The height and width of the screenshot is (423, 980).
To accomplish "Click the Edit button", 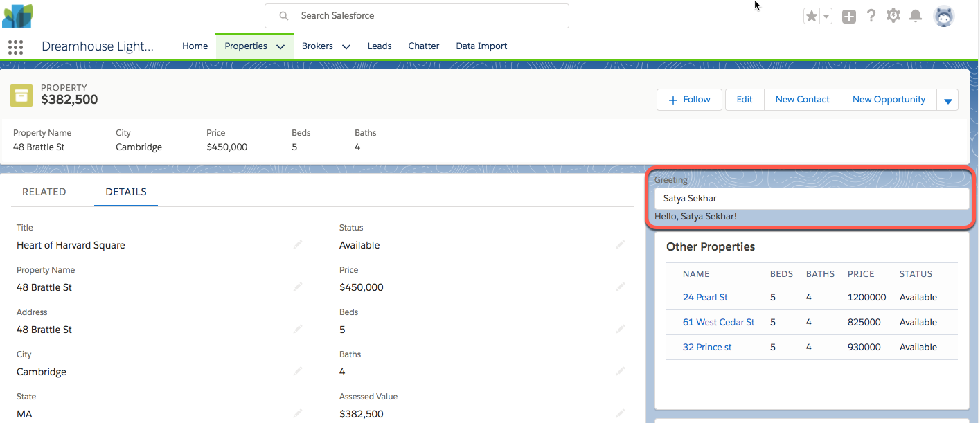I will click(x=745, y=100).
